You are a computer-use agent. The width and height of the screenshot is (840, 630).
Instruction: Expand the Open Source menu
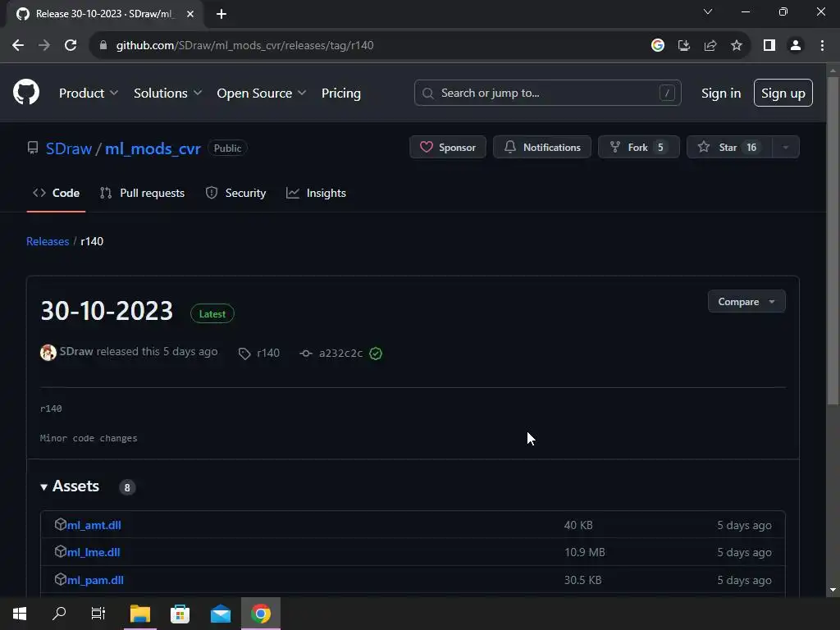coord(262,94)
